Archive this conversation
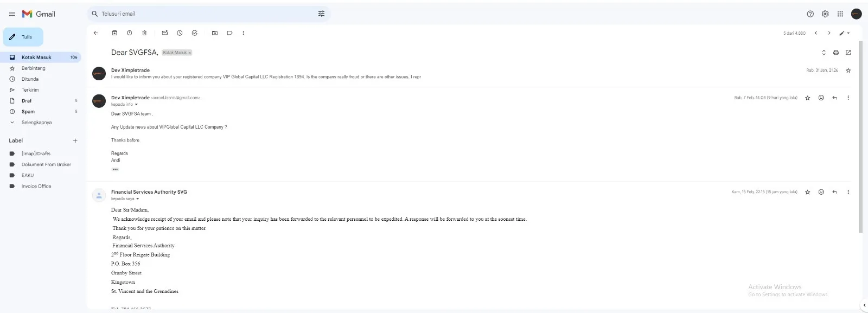The image size is (868, 313). [114, 33]
